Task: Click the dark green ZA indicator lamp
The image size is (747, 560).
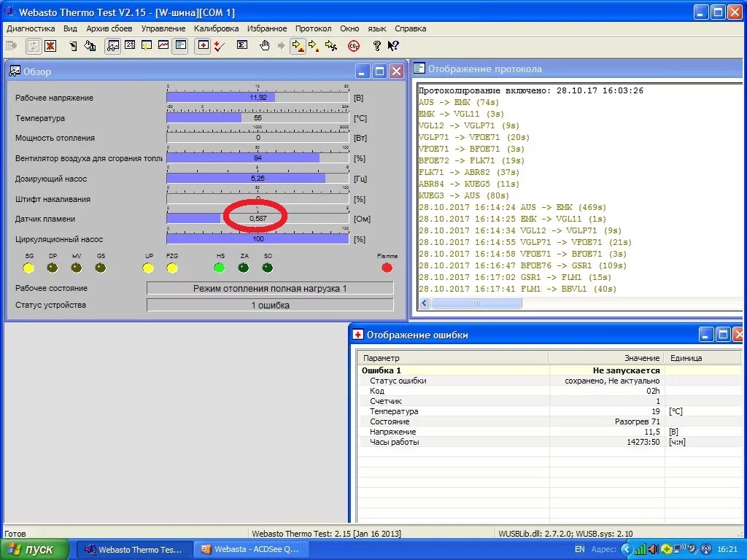Action: pyautogui.click(x=244, y=268)
